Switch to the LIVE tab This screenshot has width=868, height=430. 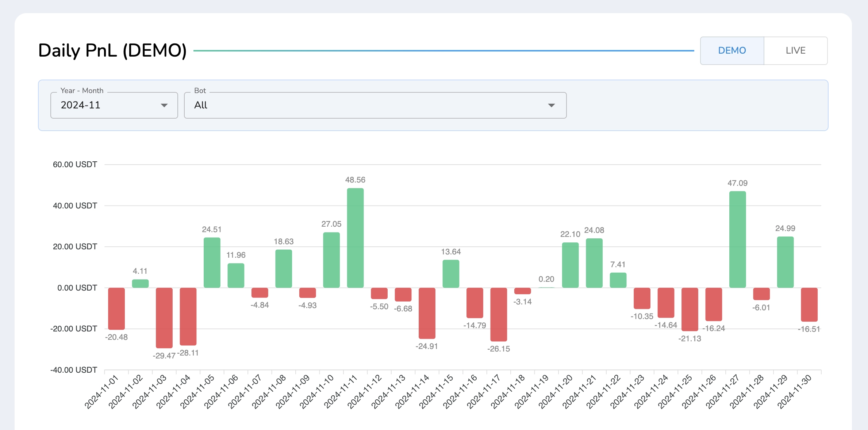coord(795,50)
